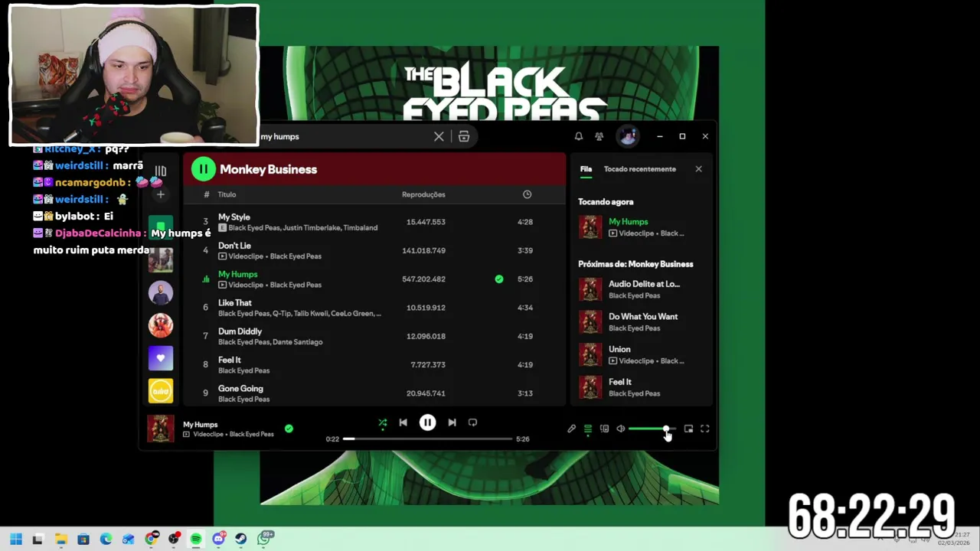Open the user profile avatar menu
Screen dimensions: 980x551
click(x=628, y=136)
